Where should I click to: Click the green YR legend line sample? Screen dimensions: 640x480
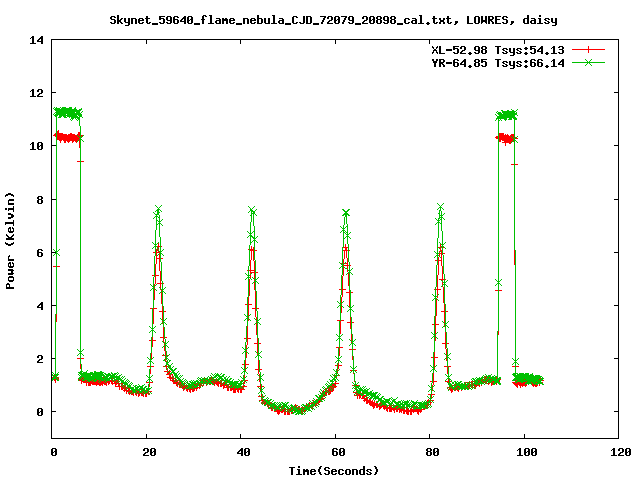588,62
